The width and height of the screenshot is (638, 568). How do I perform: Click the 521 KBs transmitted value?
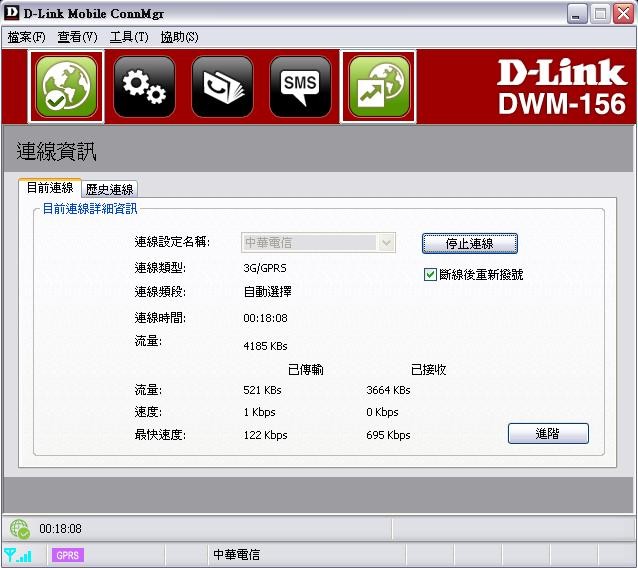[262, 390]
